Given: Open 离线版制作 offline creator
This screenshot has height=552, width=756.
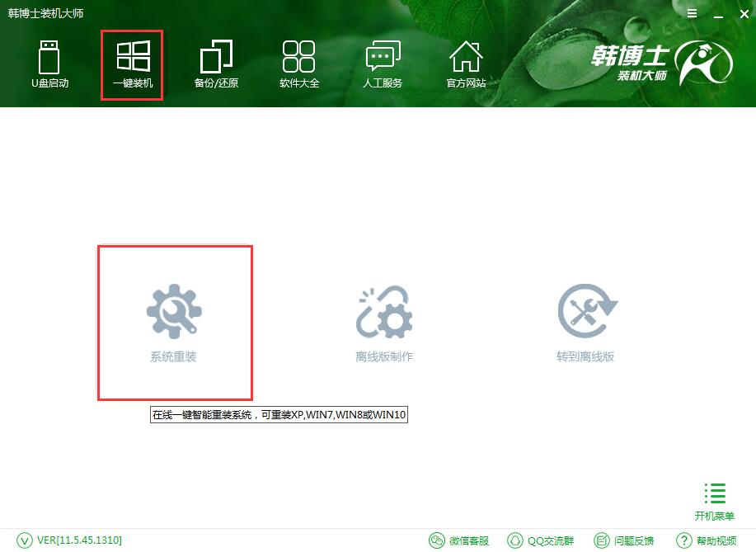Looking at the screenshot, I should (x=383, y=322).
